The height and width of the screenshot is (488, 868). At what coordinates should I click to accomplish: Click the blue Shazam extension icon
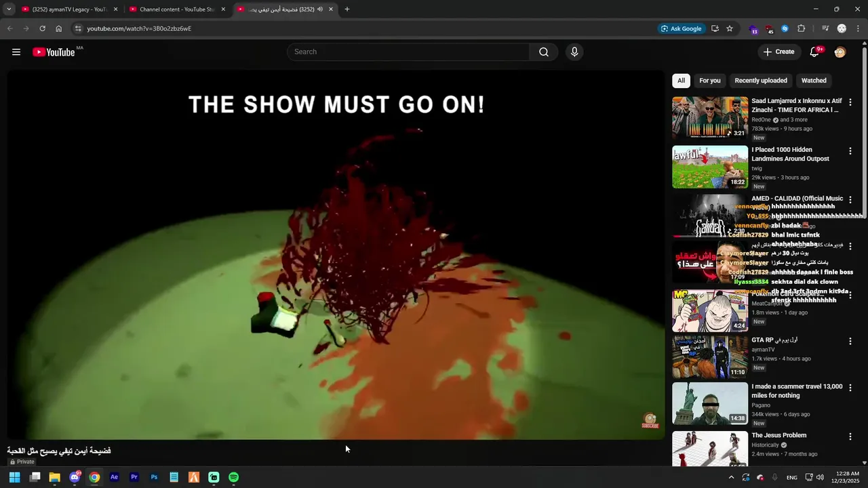click(x=785, y=28)
